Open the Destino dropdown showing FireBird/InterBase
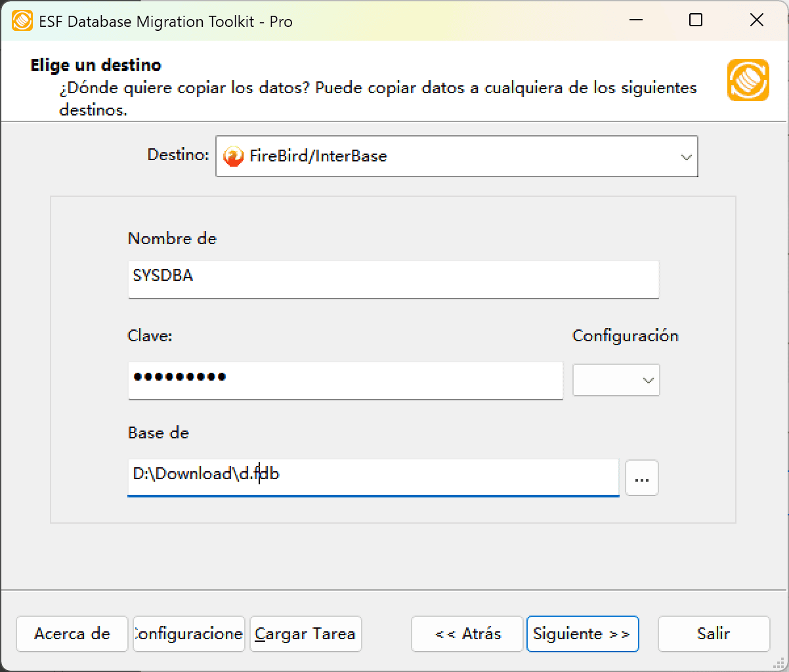Image resolution: width=789 pixels, height=672 pixels. pyautogui.click(x=456, y=156)
